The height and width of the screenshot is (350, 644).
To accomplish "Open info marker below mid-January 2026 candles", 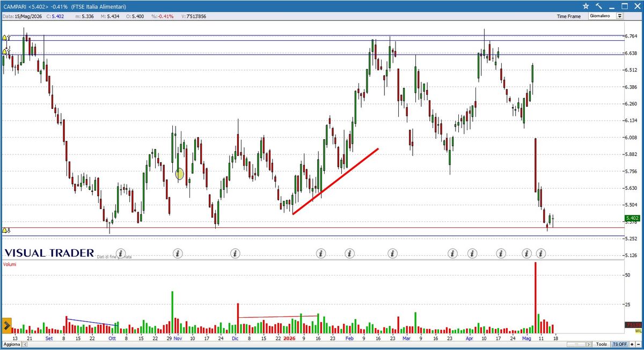I will [x=321, y=253].
